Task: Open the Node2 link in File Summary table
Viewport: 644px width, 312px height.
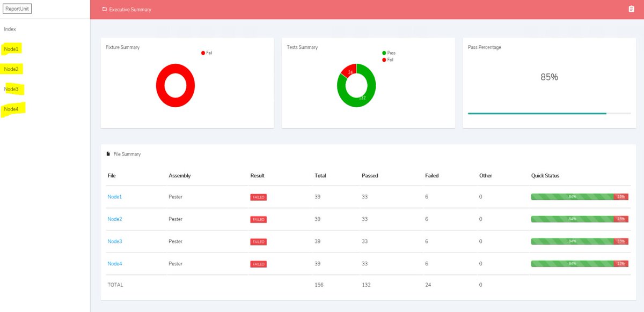Action: pos(115,219)
